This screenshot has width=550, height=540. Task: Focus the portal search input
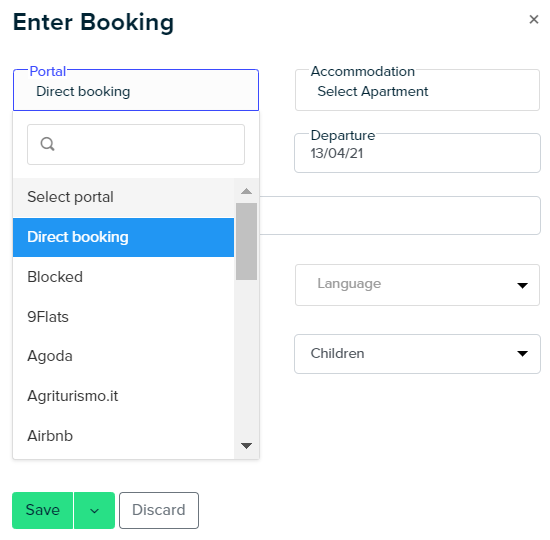(136, 144)
